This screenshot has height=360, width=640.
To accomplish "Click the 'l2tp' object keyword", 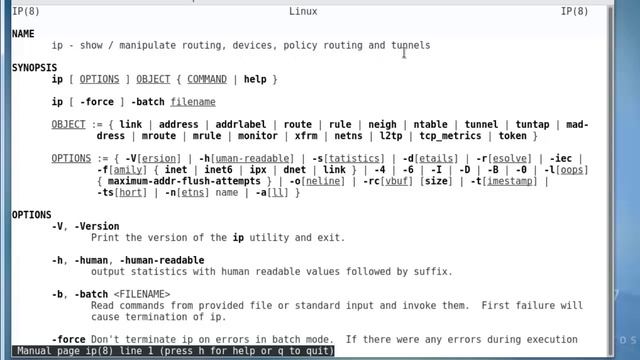I will click(x=391, y=136).
